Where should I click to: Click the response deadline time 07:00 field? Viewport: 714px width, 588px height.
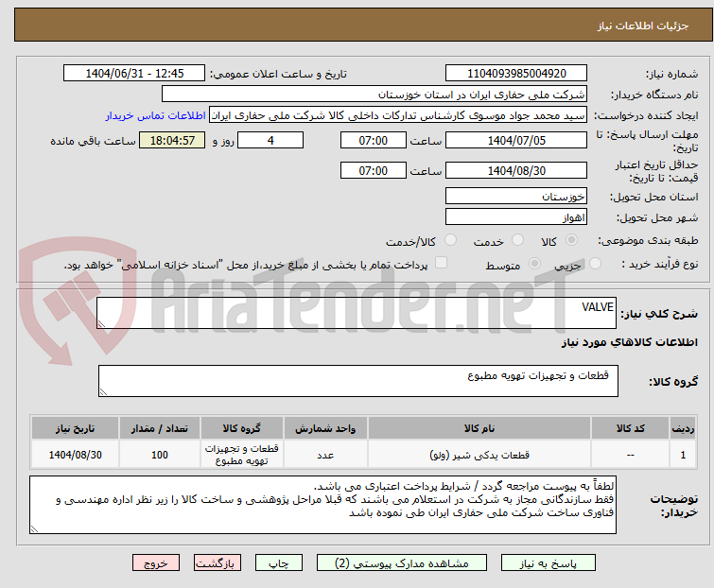[x=373, y=140]
